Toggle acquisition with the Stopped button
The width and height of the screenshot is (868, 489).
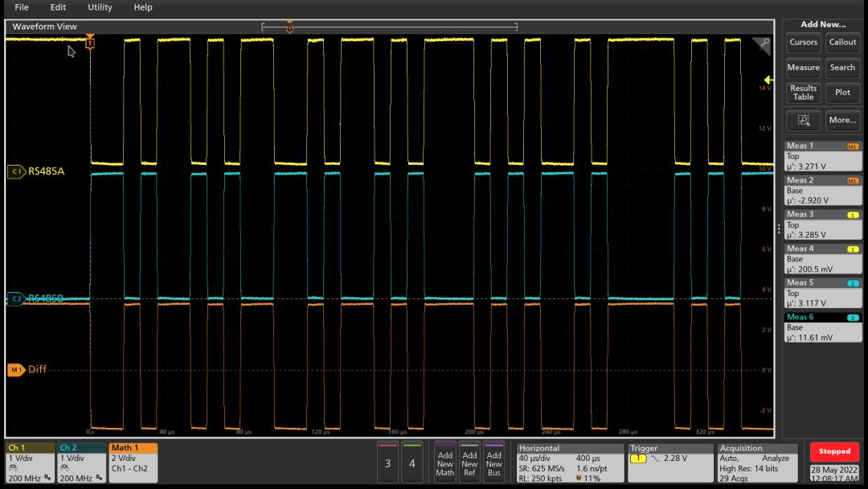(834, 451)
